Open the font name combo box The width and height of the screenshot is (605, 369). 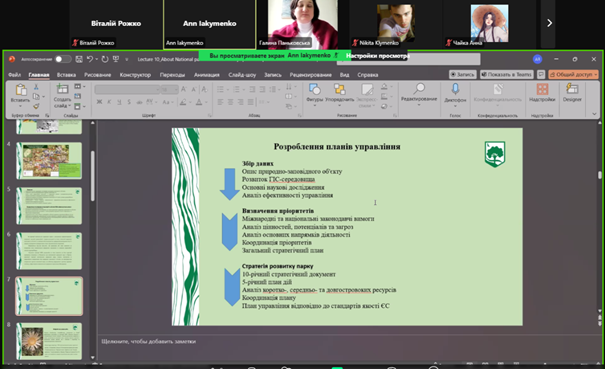127,90
